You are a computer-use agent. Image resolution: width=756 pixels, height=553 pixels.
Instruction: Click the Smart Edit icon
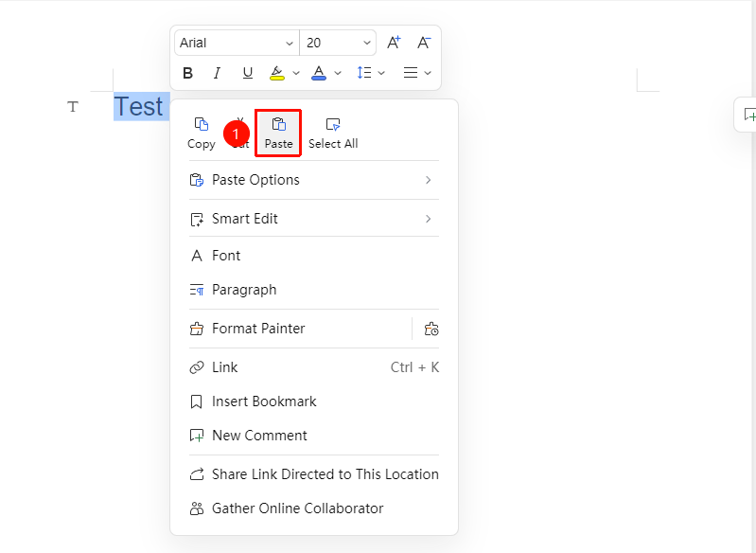196,219
